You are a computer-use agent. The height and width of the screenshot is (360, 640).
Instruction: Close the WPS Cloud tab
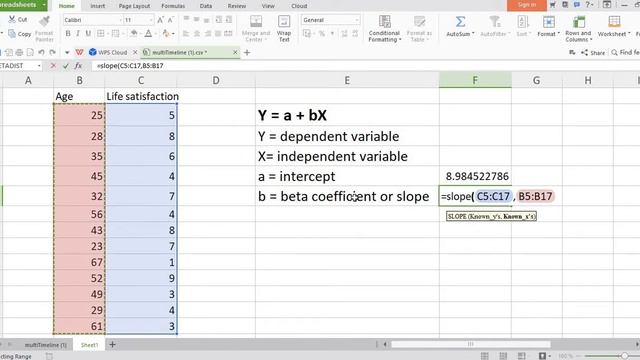136,52
